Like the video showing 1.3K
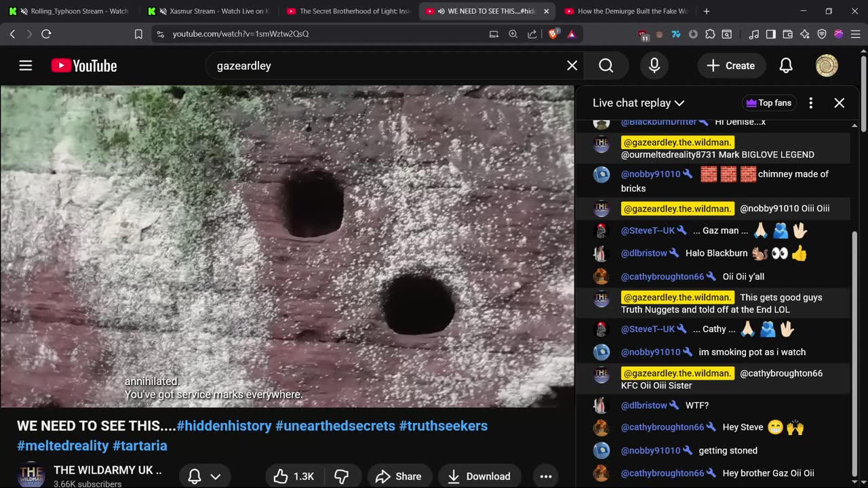Viewport: 868px width, 488px height. click(294, 476)
